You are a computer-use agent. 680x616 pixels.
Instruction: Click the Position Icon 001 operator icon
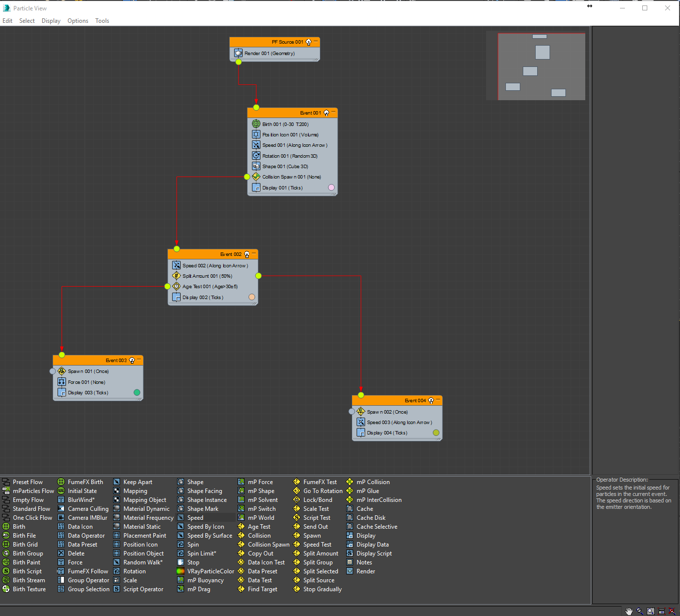pos(256,134)
